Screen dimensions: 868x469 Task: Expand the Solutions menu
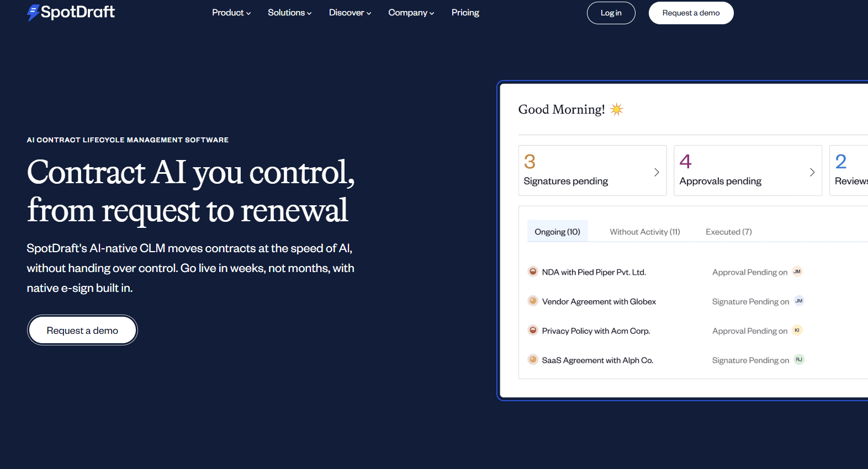click(290, 13)
